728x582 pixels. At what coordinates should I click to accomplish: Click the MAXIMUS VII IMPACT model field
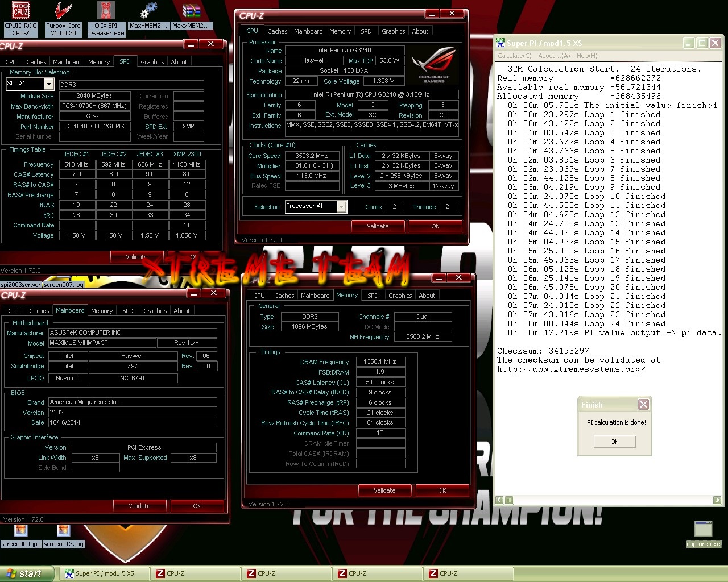(102, 343)
